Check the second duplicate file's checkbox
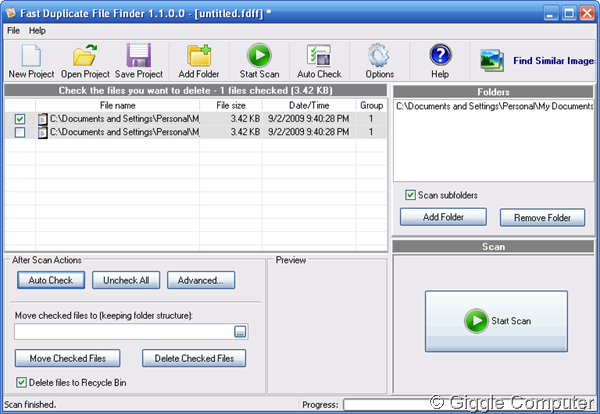This screenshot has height=414, width=600. coord(20,132)
